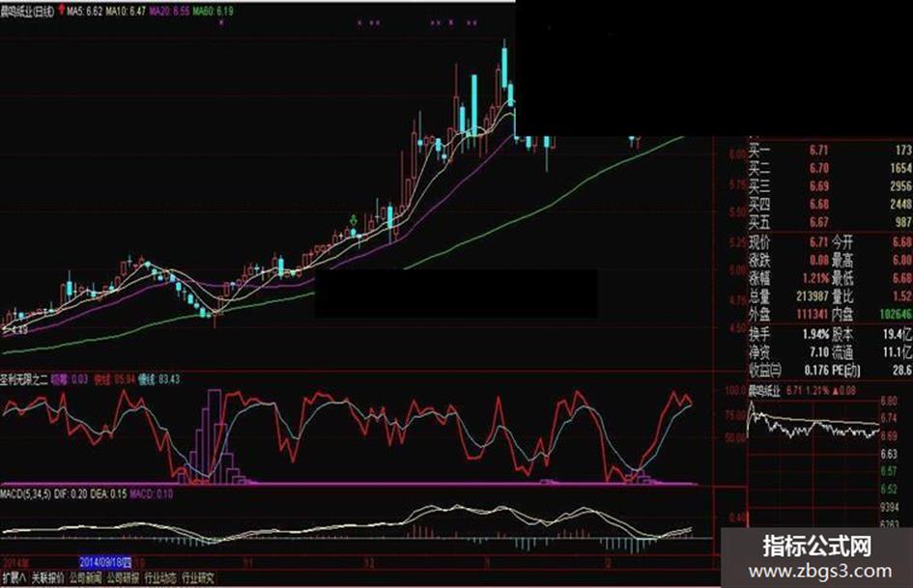This screenshot has height=588, width=913.
Task: Click the DEA: 0.15 value
Action: (x=108, y=494)
